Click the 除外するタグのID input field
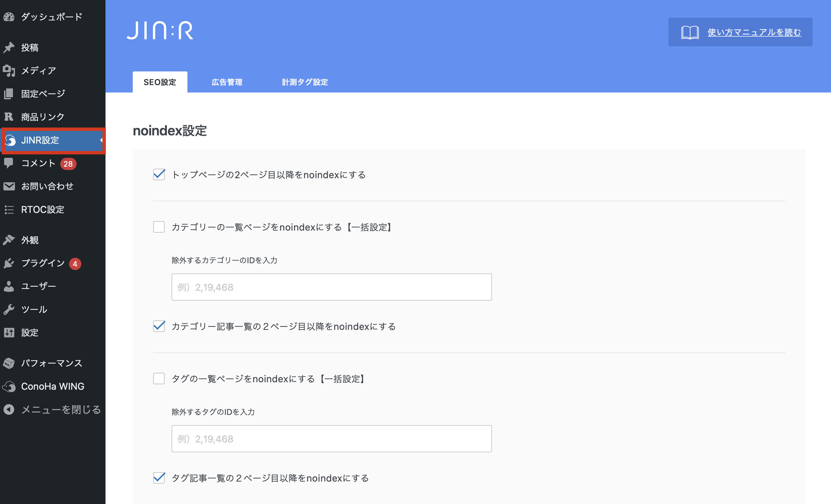This screenshot has width=831, height=504. pyautogui.click(x=332, y=439)
